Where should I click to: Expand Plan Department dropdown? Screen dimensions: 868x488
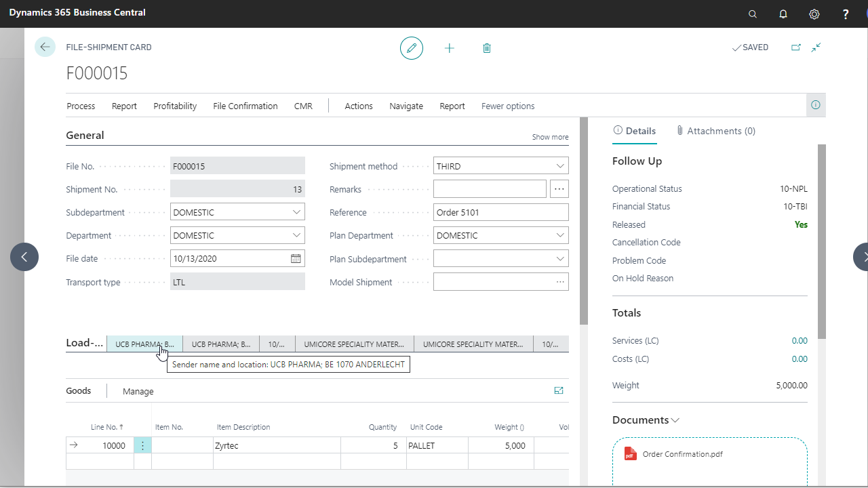coord(560,235)
